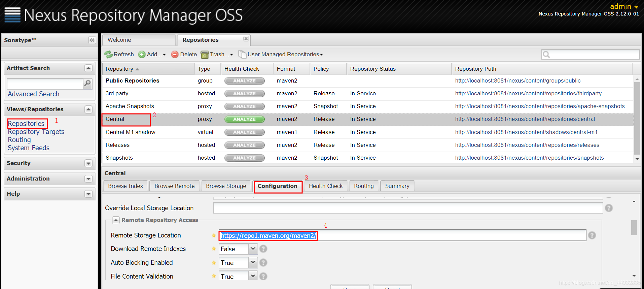Screen dimensions: 644x289
Task: Click the Delete repository button
Action: point(184,54)
